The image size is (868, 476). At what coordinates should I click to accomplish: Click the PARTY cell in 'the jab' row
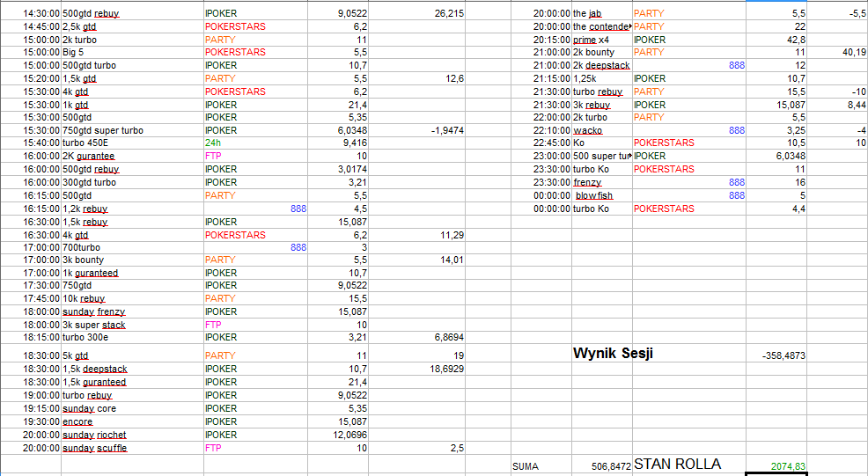[689, 13]
